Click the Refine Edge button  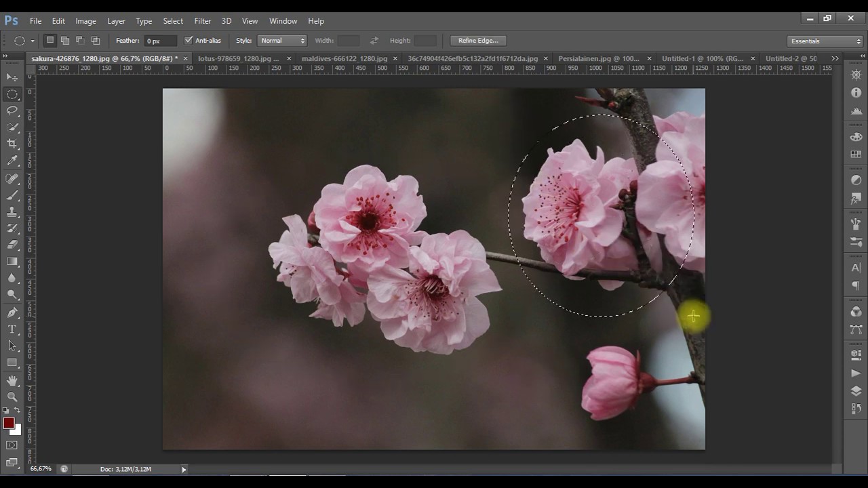coord(478,41)
